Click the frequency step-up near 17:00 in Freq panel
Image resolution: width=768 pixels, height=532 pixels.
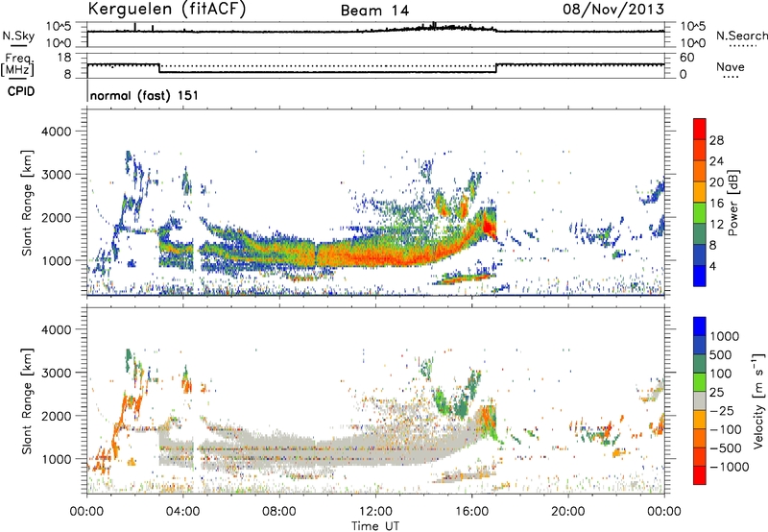pos(496,68)
